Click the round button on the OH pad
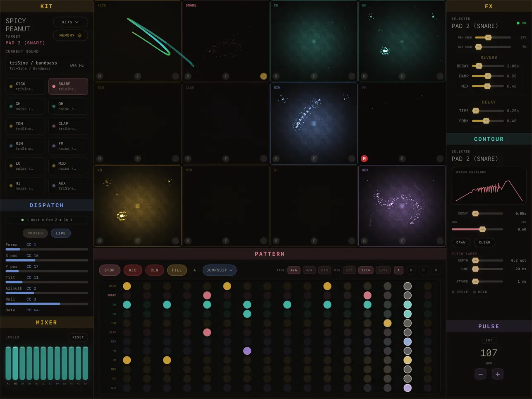Image resolution: width=532 pixels, height=399 pixels. (440, 76)
